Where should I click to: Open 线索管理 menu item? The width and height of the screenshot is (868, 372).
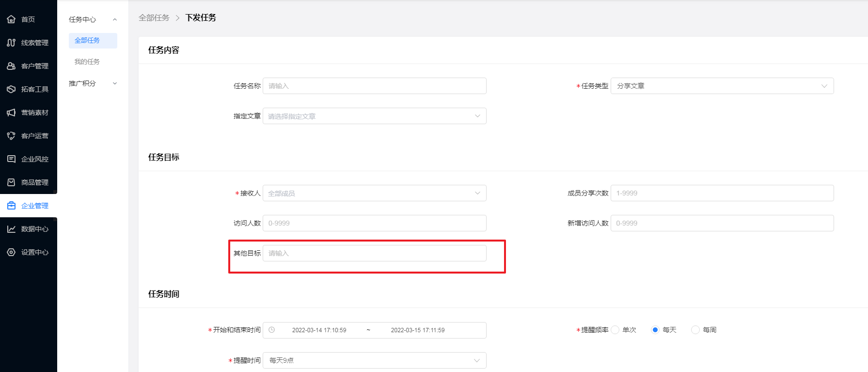[x=29, y=43]
